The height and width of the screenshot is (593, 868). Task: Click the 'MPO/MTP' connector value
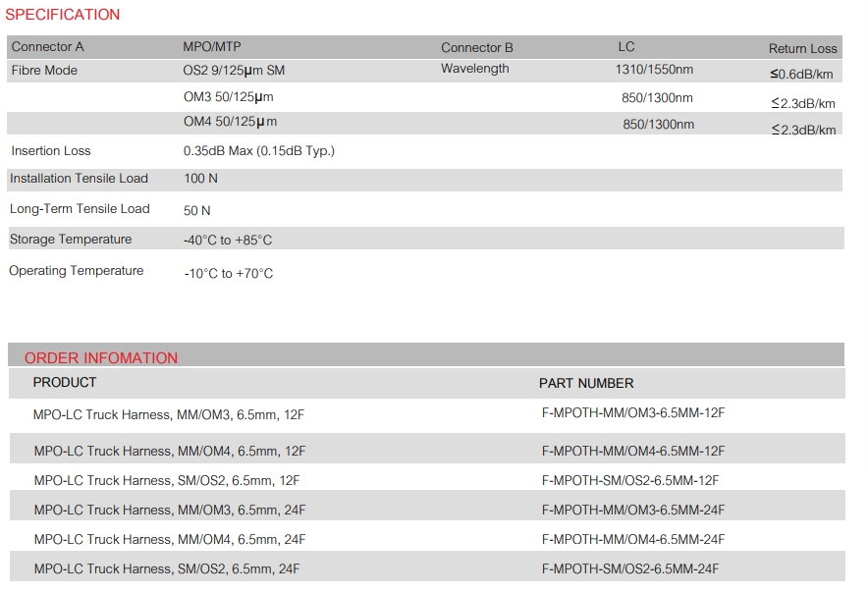point(212,47)
